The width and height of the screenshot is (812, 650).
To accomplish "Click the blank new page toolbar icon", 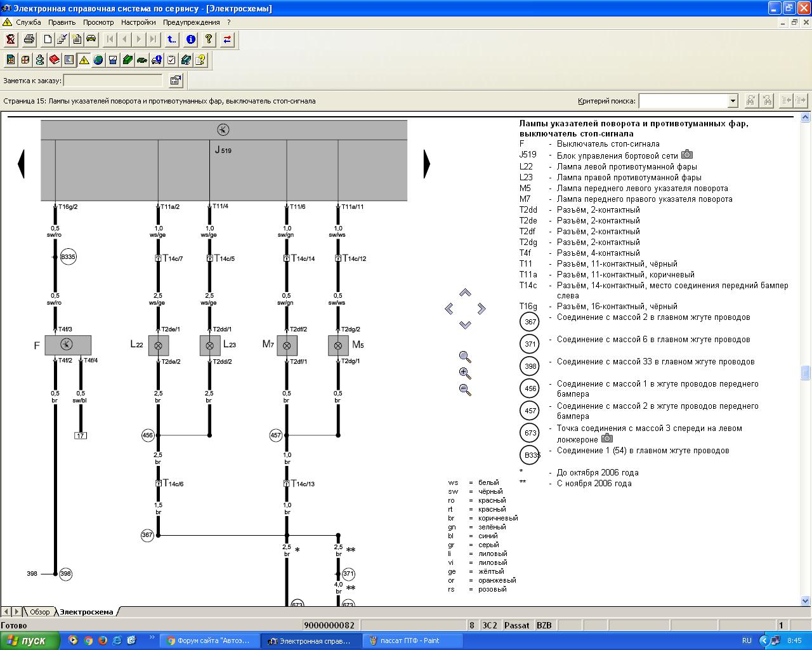I will pos(48,39).
